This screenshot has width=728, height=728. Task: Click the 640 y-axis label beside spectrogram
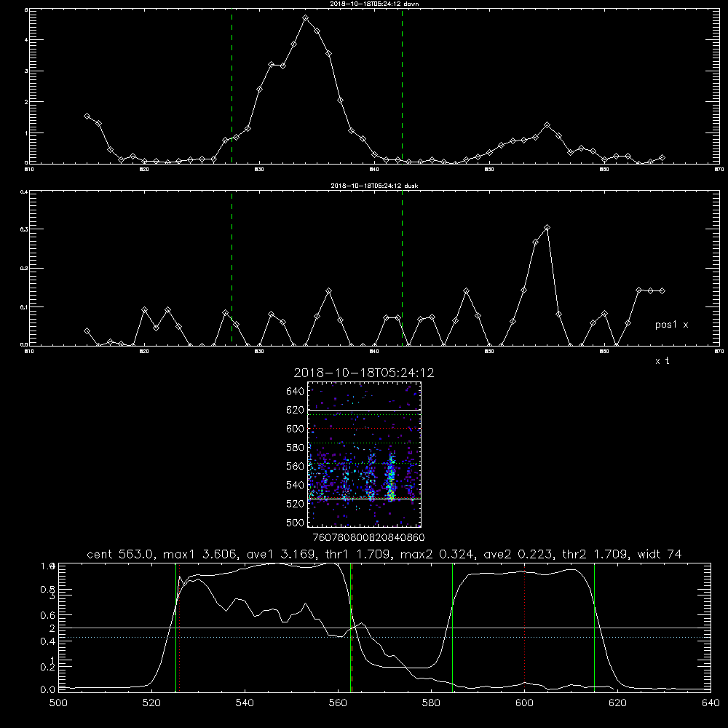(x=295, y=392)
